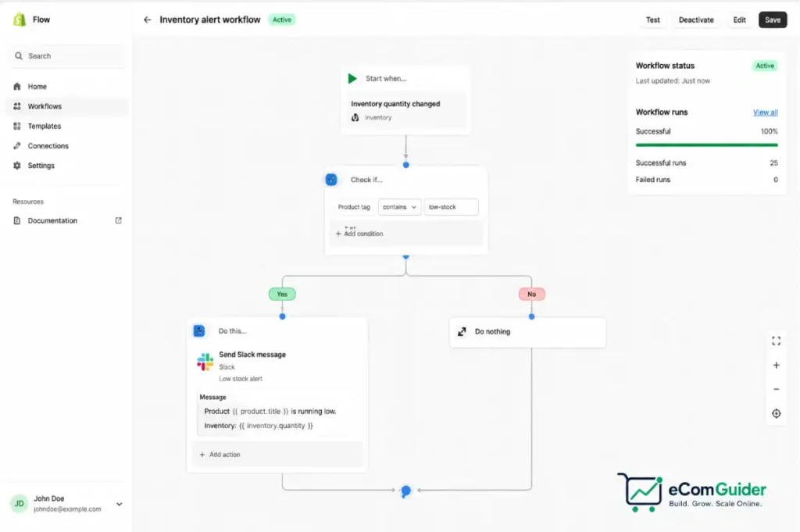The image size is (800, 532).
Task: Click the Templates sidebar icon
Action: click(17, 126)
